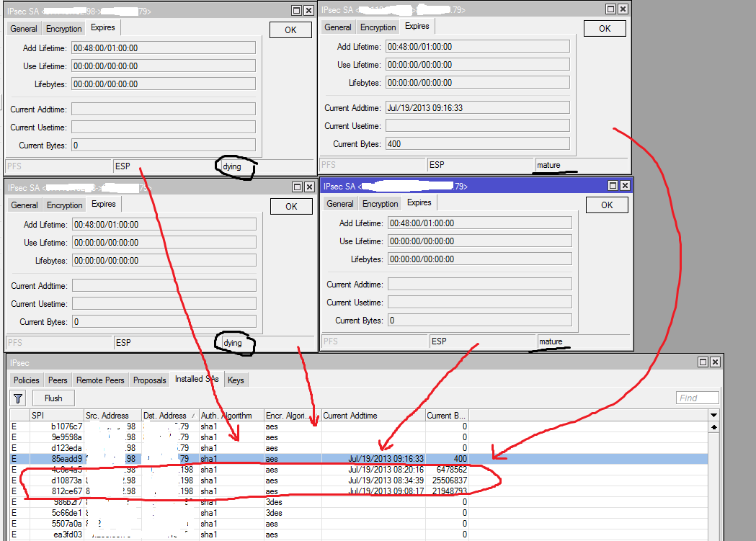Click the 3des cell in row 5c66de1
Image resolution: width=756 pixels, height=541 pixels.
click(293, 513)
